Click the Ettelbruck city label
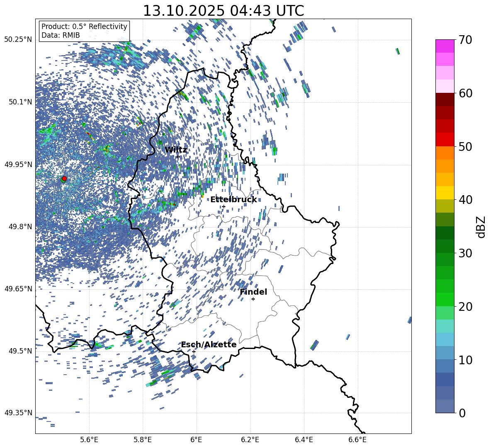The width and height of the screenshot is (491, 448). pyautogui.click(x=233, y=200)
